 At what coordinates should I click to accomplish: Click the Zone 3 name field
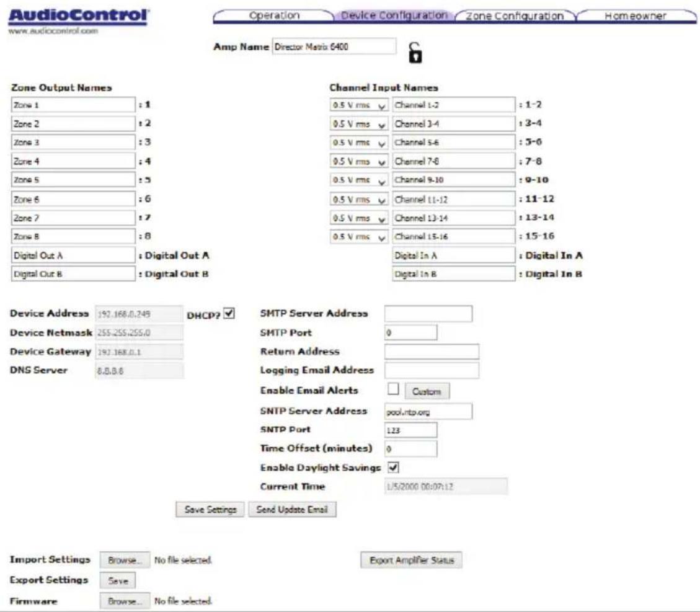[73, 143]
